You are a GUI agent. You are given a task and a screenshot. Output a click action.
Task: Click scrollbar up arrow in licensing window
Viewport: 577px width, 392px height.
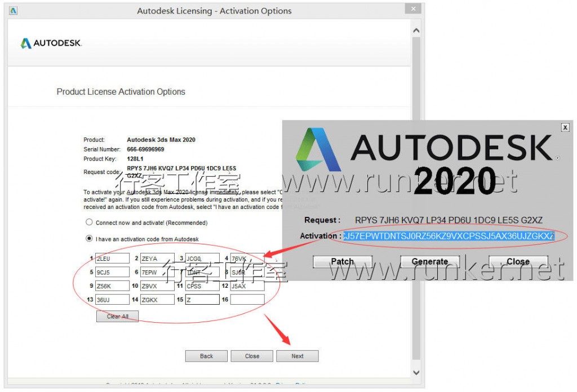click(x=416, y=30)
